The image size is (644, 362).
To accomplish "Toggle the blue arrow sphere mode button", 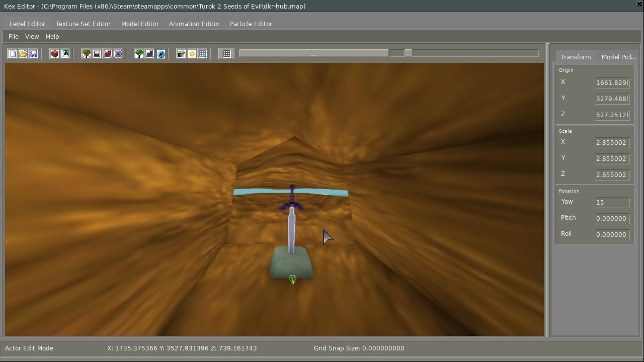I will pos(160,53).
